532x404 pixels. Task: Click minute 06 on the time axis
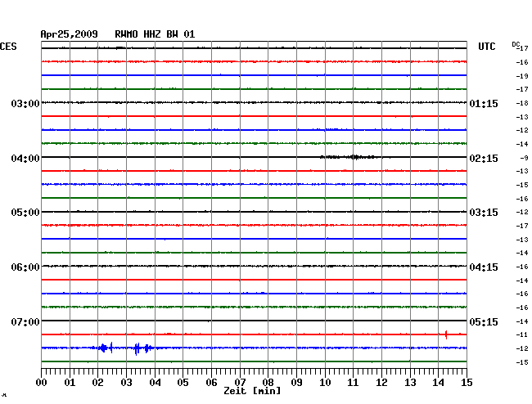click(x=211, y=382)
